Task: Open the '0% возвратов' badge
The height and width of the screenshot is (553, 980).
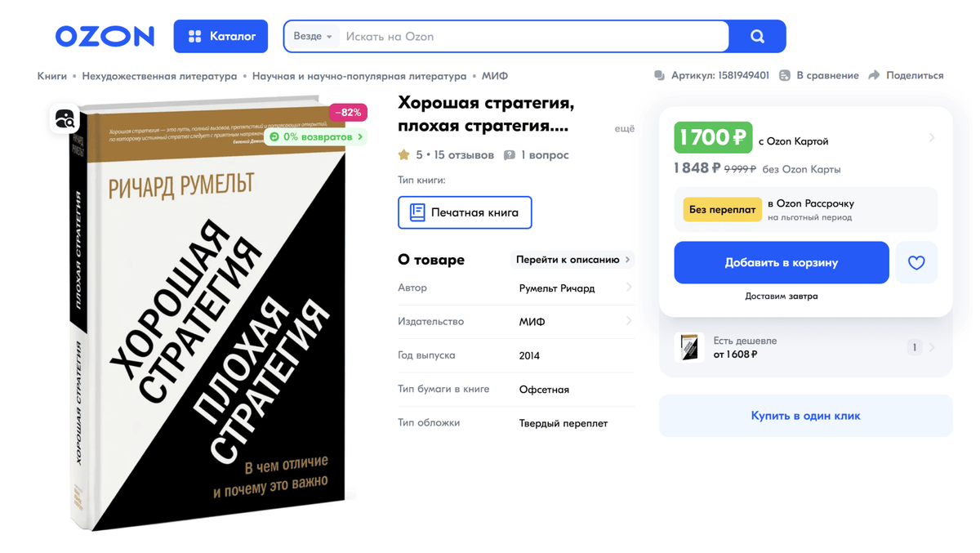Action: click(315, 136)
